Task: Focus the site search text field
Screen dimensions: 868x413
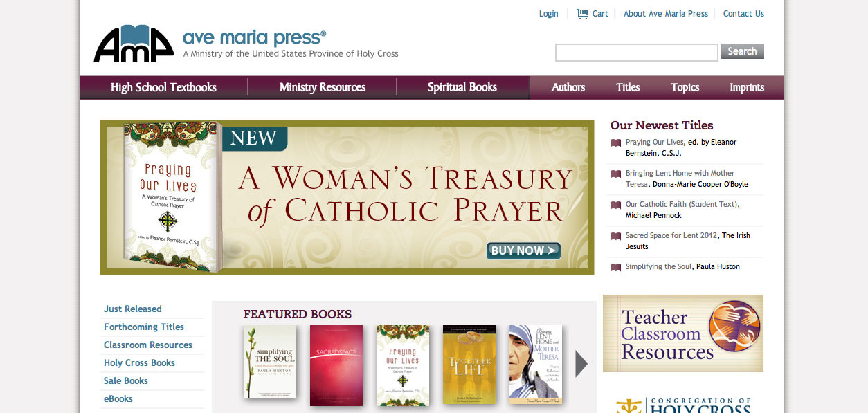Action: [637, 53]
